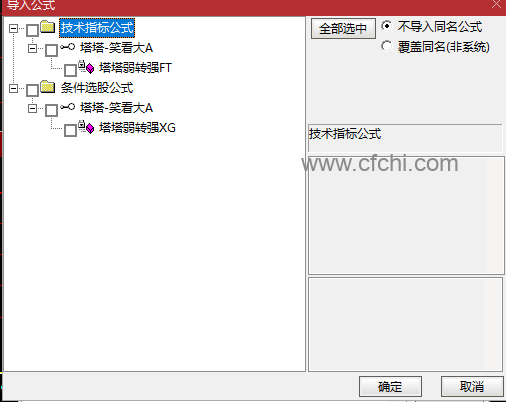Collapse 塔塔-笑看大A under 条件选股公式
The width and height of the screenshot is (506, 402).
pyautogui.click(x=32, y=108)
